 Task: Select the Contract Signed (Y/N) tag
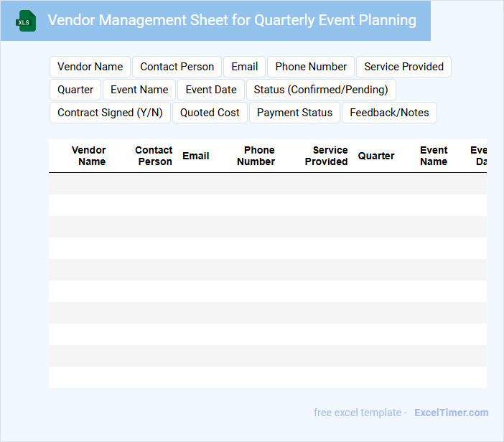110,113
